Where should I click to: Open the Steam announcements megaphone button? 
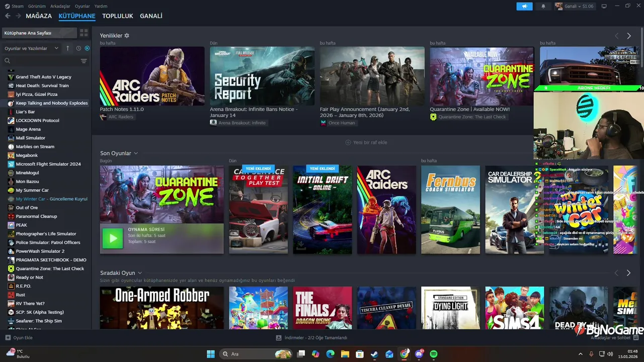tap(524, 6)
